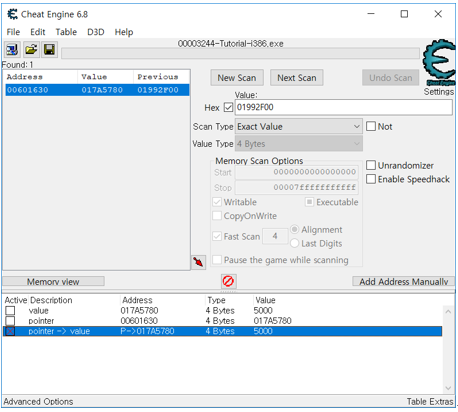458x412 pixels.
Task: Open the process list icon
Action: pyautogui.click(x=12, y=50)
